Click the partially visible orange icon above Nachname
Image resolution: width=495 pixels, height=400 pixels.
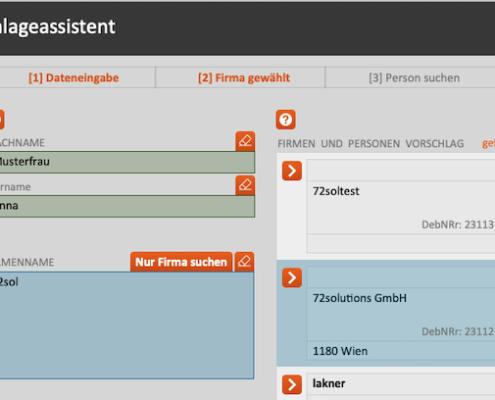pos(1,119)
